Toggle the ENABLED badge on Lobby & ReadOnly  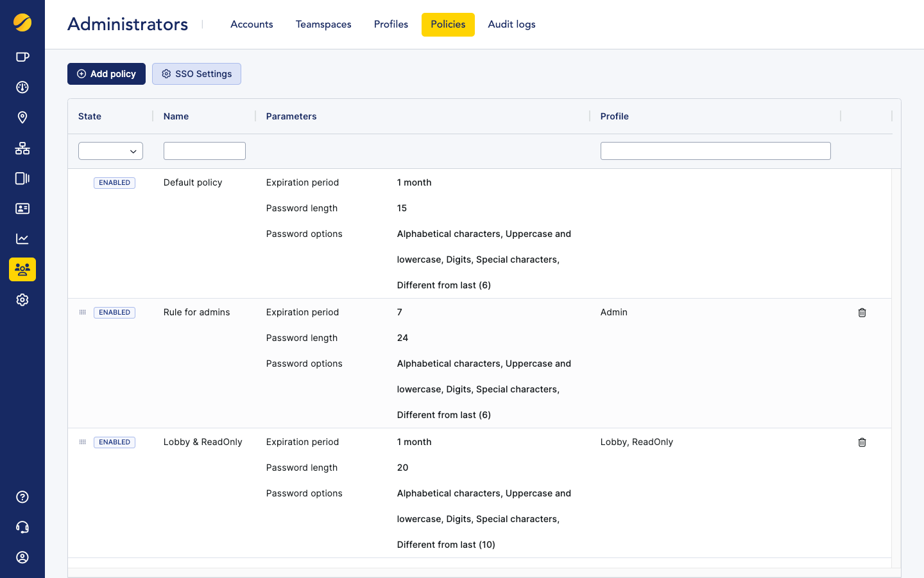point(114,442)
